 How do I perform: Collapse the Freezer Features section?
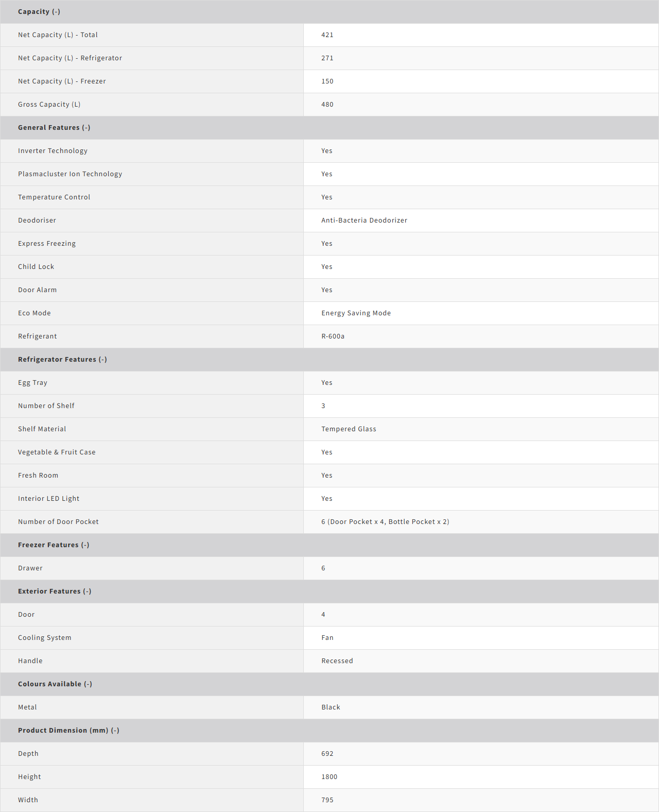pyautogui.click(x=54, y=545)
